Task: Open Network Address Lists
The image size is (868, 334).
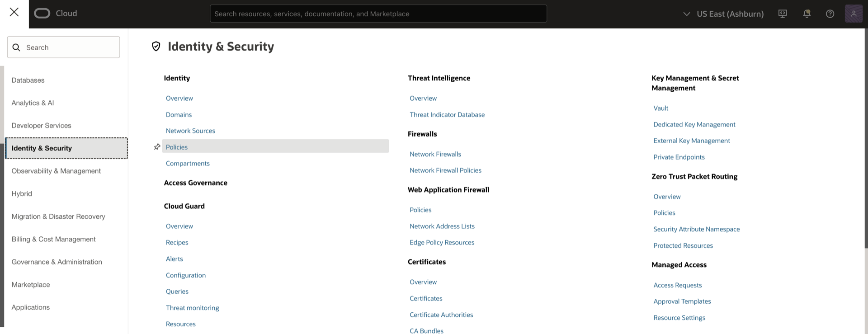Action: click(x=442, y=226)
